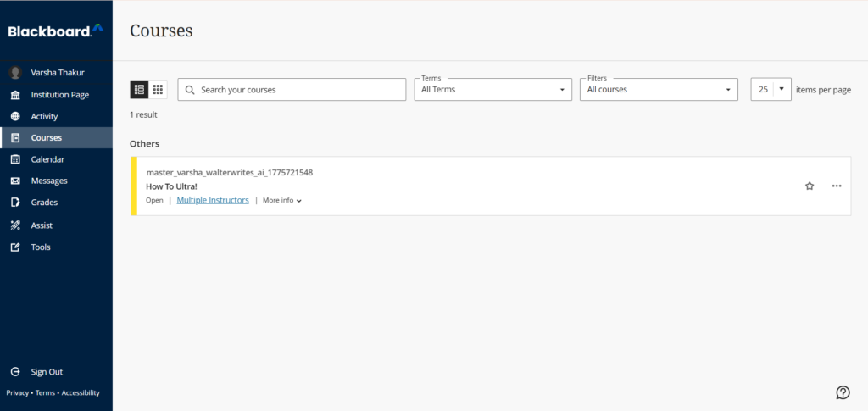Screen dimensions: 868x411
Task: Open the help chat icon
Action: pyautogui.click(x=843, y=392)
